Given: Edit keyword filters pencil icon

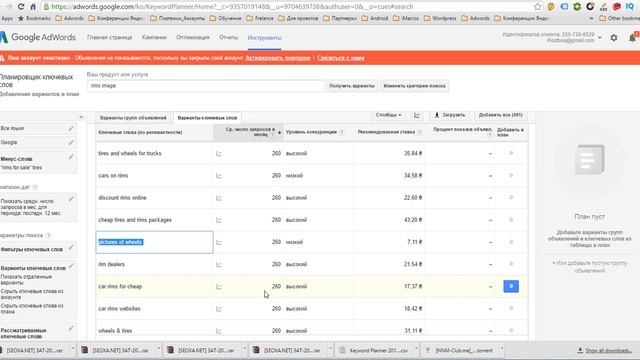Looking at the screenshot, I should [x=71, y=247].
